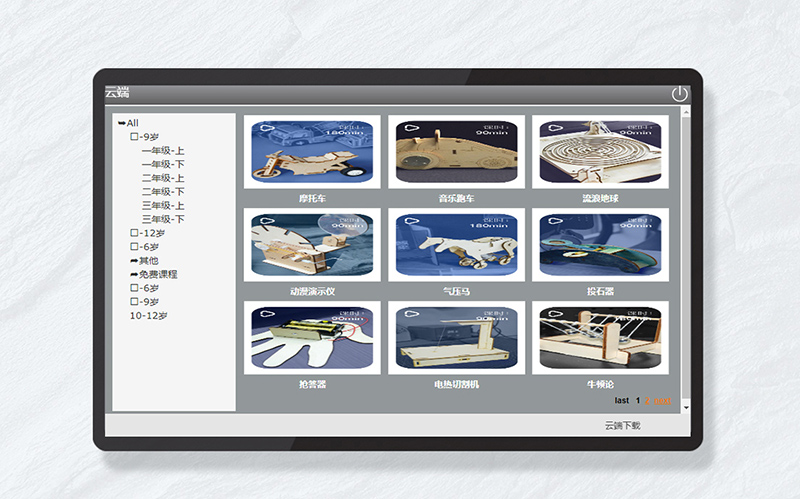The height and width of the screenshot is (499, 800).
Task: Click the power icon in title bar
Action: [680, 94]
